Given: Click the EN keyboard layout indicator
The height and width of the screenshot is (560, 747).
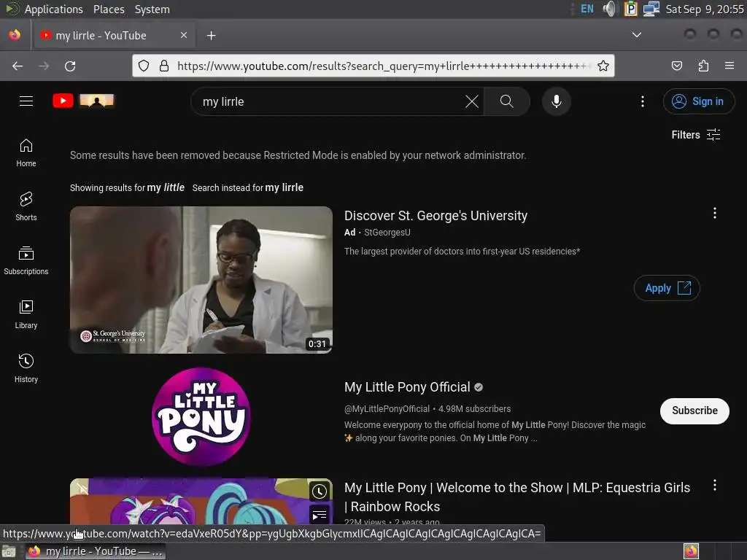Looking at the screenshot, I should 587,9.
